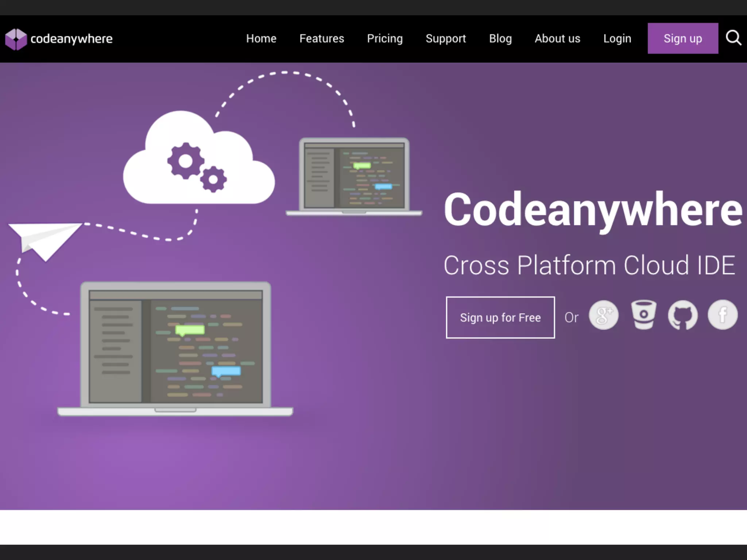747x560 pixels.
Task: Open the Blog link
Action: [x=500, y=39]
